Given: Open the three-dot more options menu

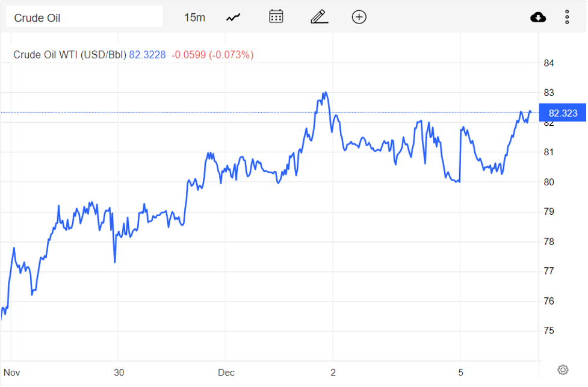Looking at the screenshot, I should (567, 17).
